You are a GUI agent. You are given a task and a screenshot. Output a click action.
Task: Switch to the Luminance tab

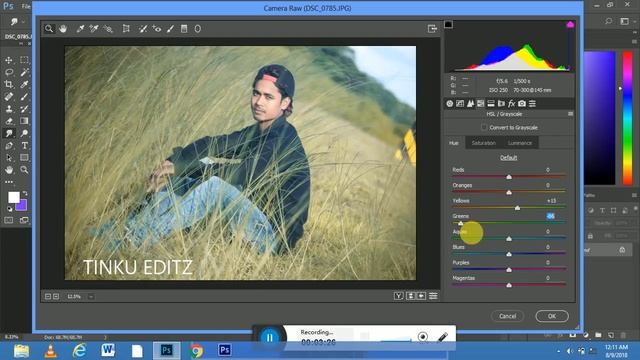[x=520, y=143]
